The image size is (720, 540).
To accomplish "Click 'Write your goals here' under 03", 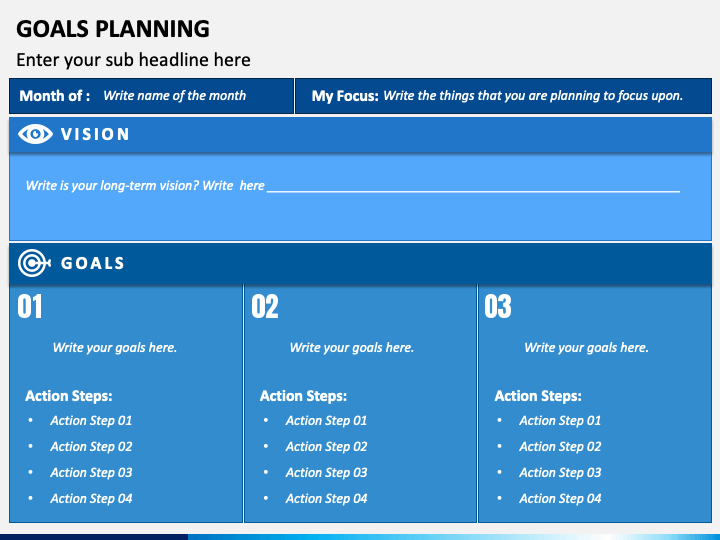I will click(x=586, y=348).
